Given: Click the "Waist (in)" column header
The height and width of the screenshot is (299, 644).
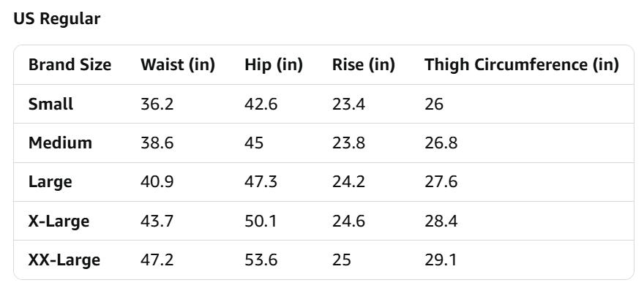Looking at the screenshot, I should click(x=178, y=64).
